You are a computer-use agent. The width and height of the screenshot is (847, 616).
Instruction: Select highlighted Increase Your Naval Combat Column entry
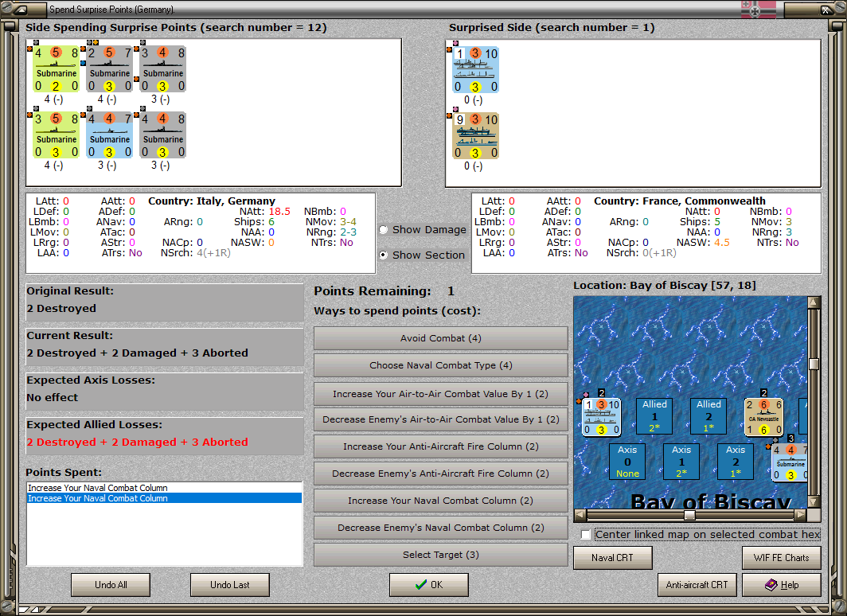click(x=164, y=498)
